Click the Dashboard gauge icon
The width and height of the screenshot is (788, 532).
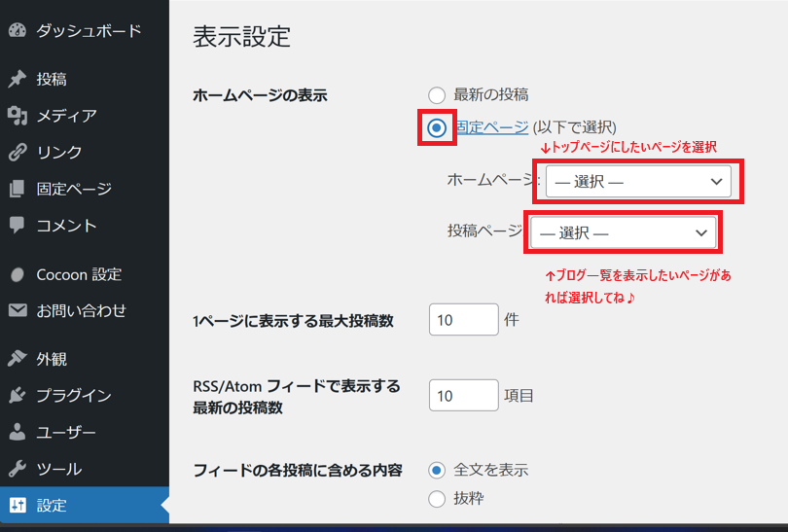[17, 30]
